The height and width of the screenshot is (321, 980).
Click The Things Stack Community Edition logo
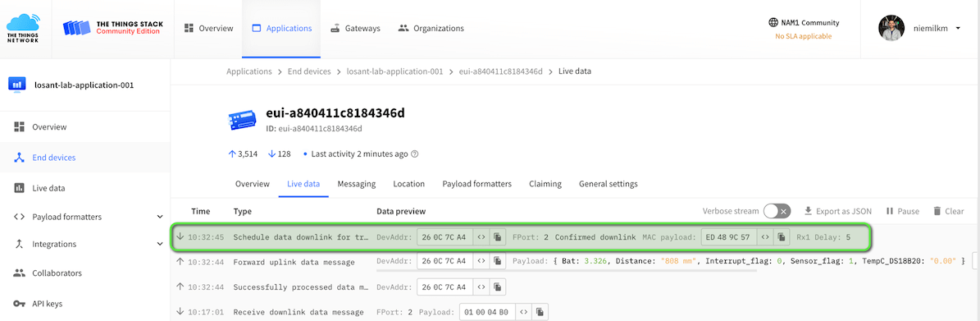pyautogui.click(x=113, y=28)
